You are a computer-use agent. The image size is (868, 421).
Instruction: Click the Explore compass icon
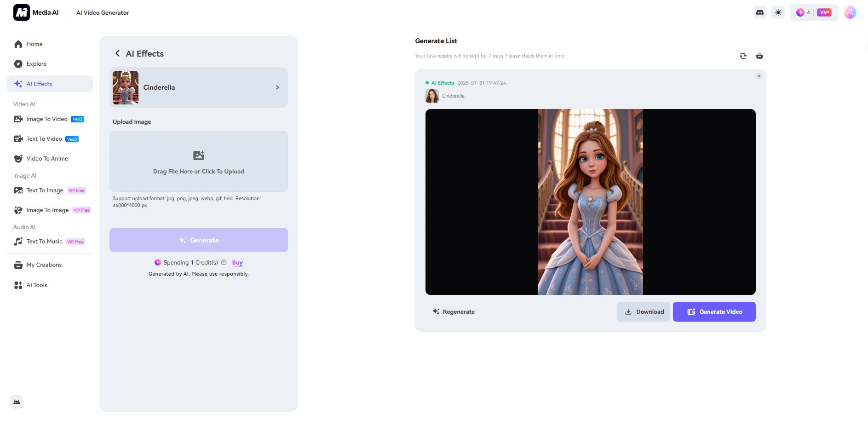pos(18,64)
